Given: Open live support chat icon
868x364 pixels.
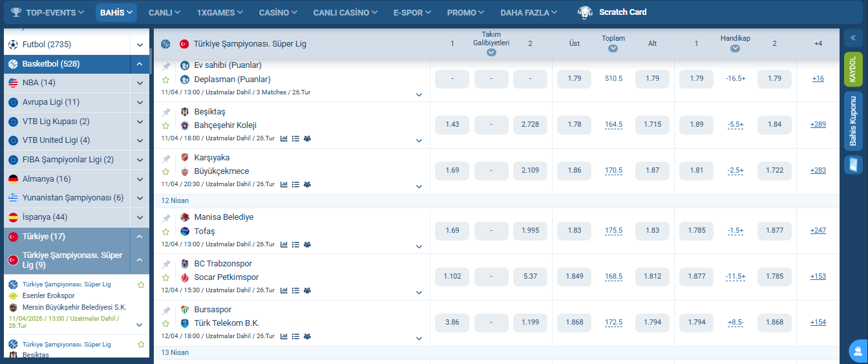Looking at the screenshot, I should (x=858, y=352).
